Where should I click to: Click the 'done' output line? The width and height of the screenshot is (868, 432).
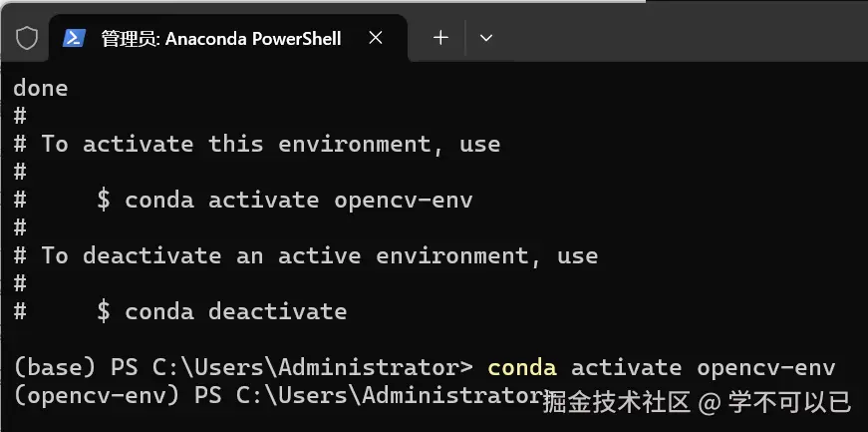pos(40,88)
